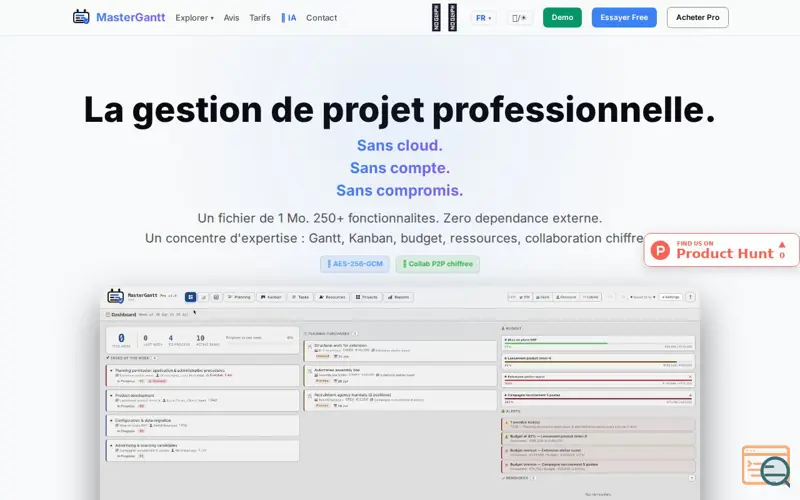Viewport: 800px width, 500px height.
Task: Click the AES-256-GCM badge
Action: point(355,264)
